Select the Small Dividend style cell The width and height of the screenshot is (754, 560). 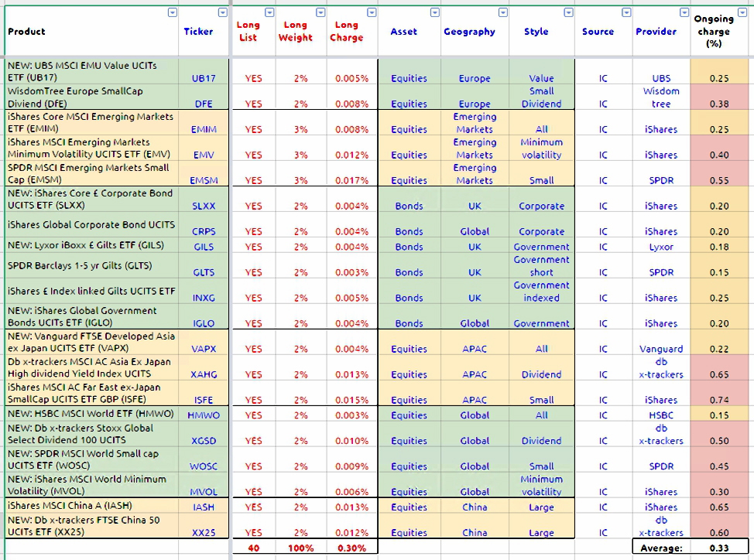click(x=541, y=97)
